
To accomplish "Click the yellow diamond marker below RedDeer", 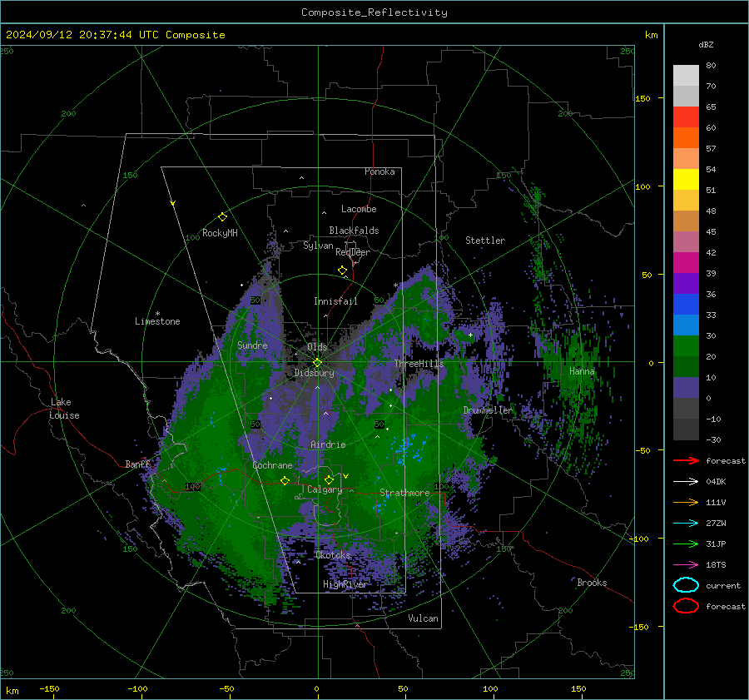I will pos(342,271).
